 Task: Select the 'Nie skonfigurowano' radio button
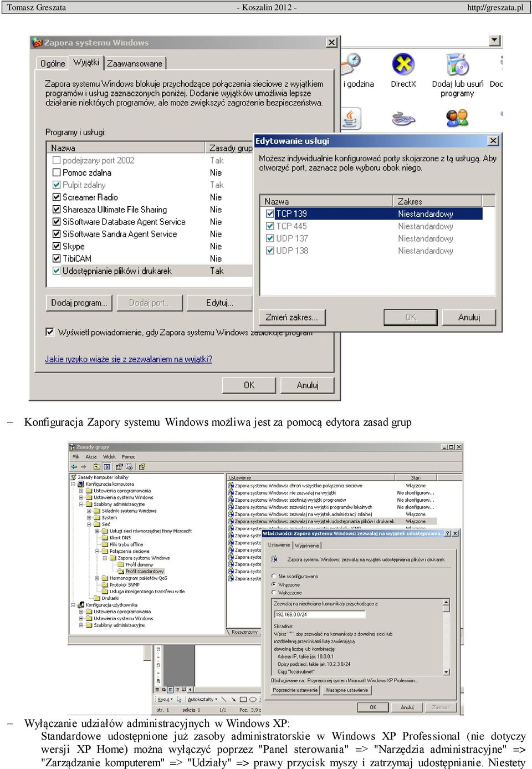click(x=274, y=577)
